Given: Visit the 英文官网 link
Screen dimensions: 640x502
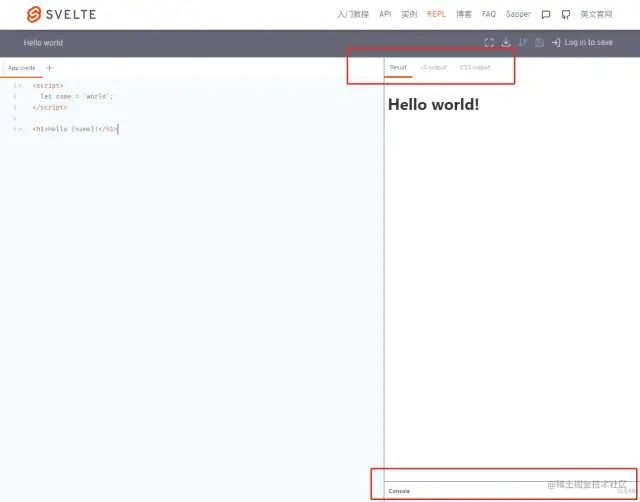Looking at the screenshot, I should (596, 14).
